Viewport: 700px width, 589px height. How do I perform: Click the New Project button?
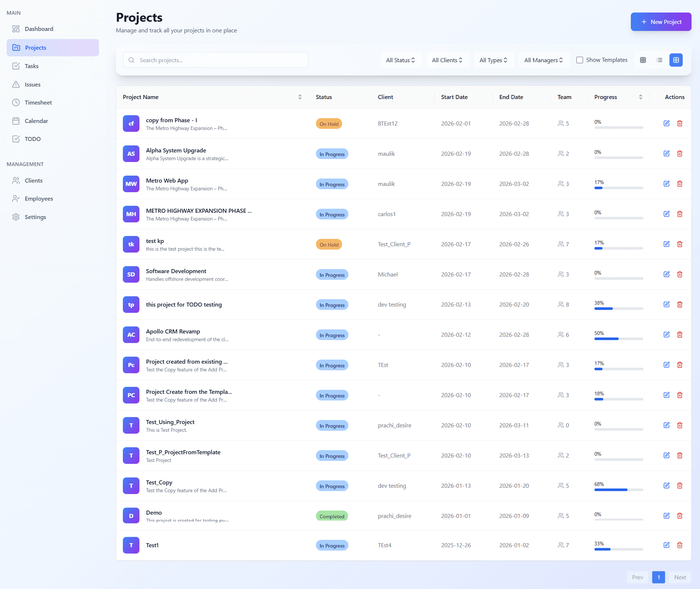[x=661, y=22]
